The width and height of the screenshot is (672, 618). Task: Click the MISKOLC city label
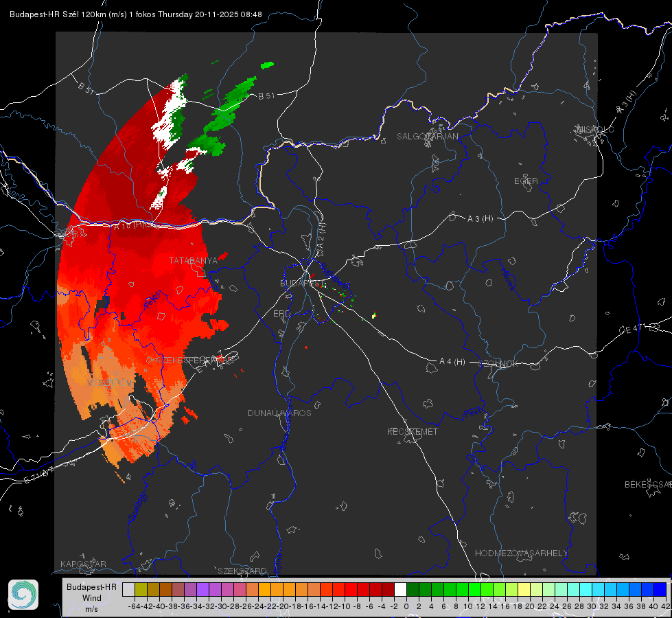pos(595,129)
